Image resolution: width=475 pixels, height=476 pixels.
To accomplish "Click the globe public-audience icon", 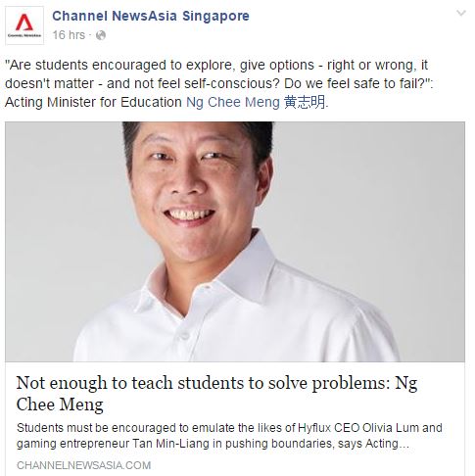I will 101,35.
